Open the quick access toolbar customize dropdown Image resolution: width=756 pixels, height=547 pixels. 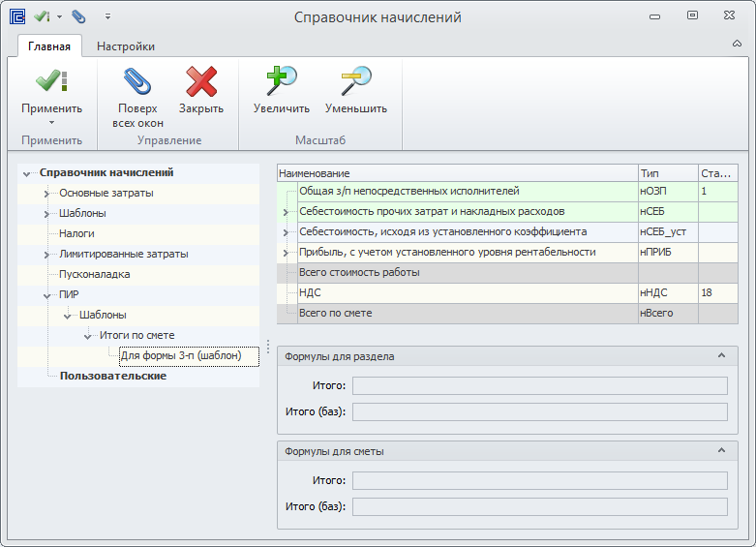pos(107,16)
